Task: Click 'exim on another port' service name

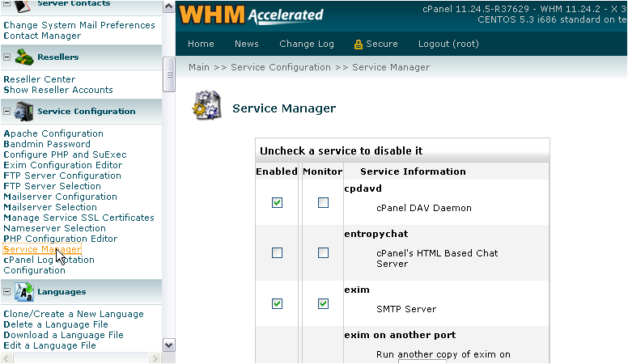Action: [x=400, y=335]
